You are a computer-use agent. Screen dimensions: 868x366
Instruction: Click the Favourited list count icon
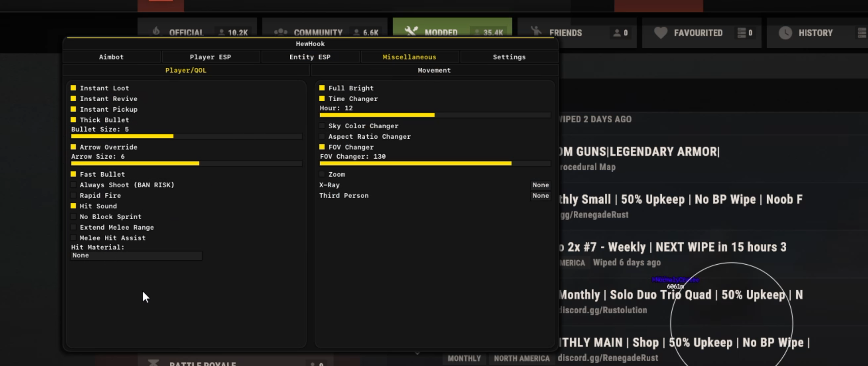741,33
